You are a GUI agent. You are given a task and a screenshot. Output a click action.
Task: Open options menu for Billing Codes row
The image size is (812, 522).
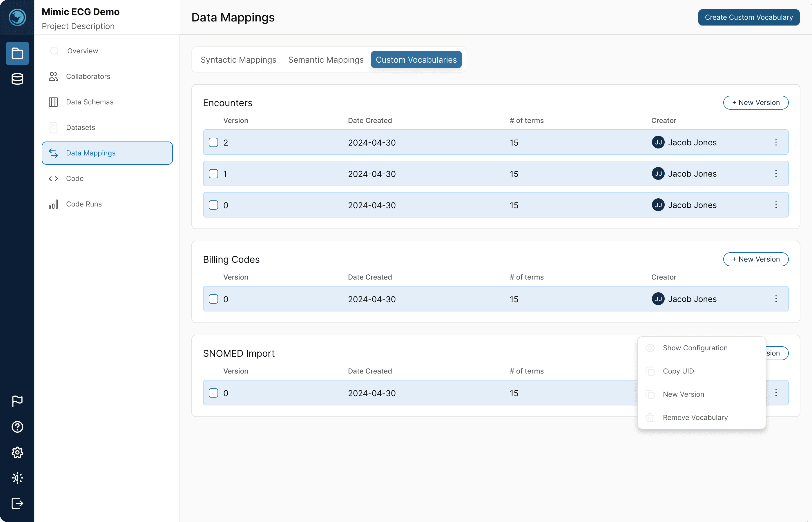776,299
